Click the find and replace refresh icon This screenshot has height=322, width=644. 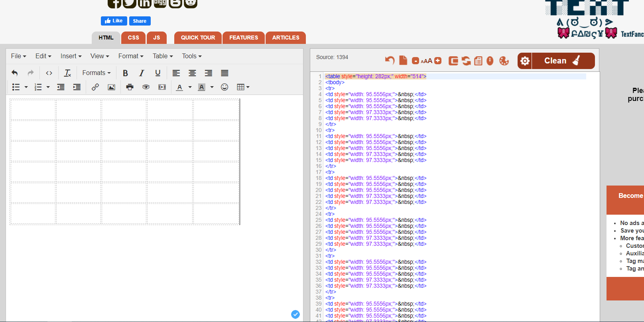tap(466, 61)
